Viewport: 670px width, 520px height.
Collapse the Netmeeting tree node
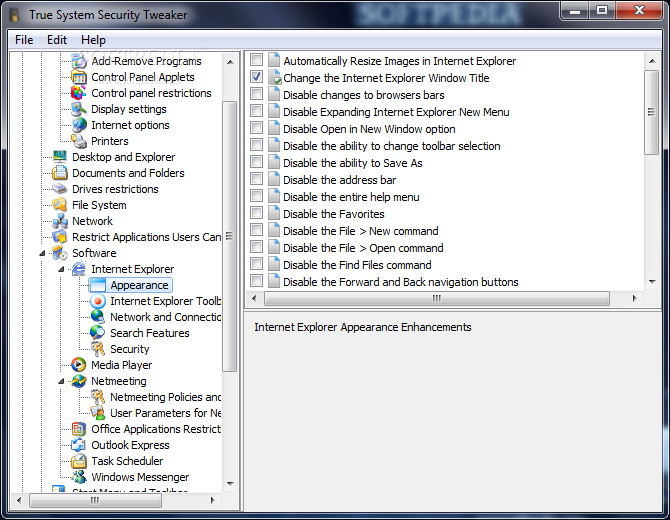(x=62, y=381)
